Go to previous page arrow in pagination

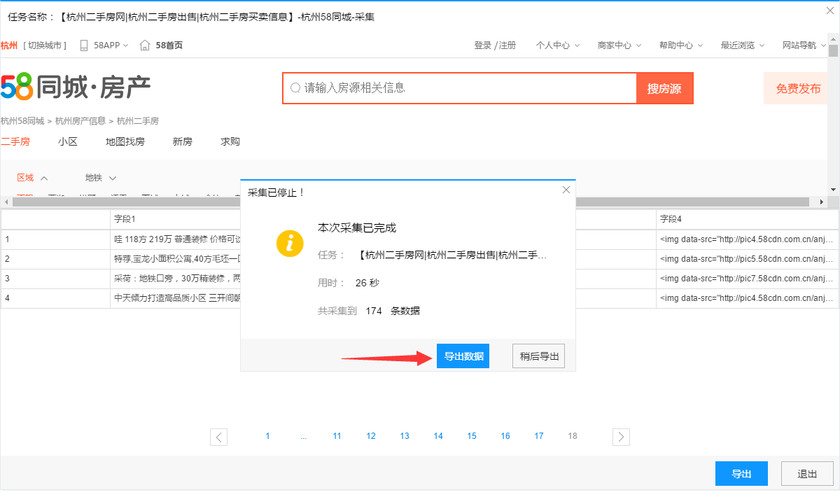click(218, 437)
